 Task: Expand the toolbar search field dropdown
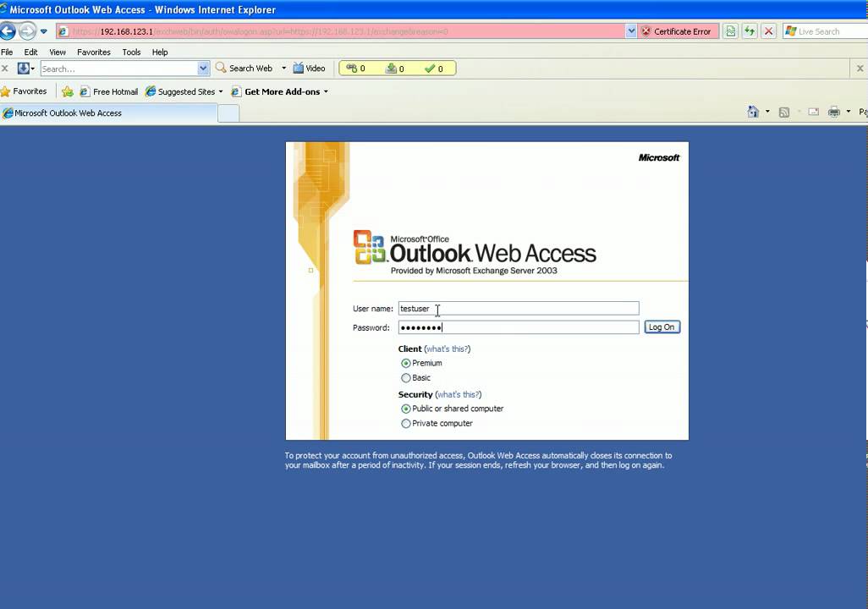point(203,69)
